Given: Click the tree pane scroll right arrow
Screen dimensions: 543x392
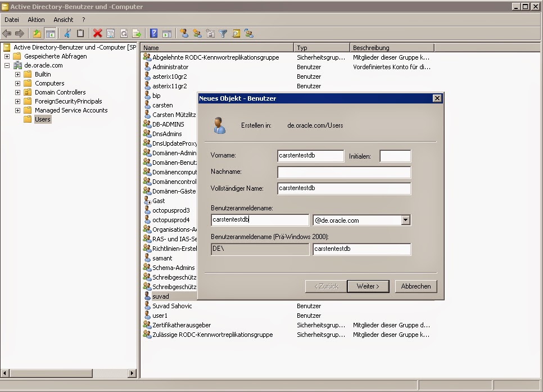Looking at the screenshot, I should 132,373.
